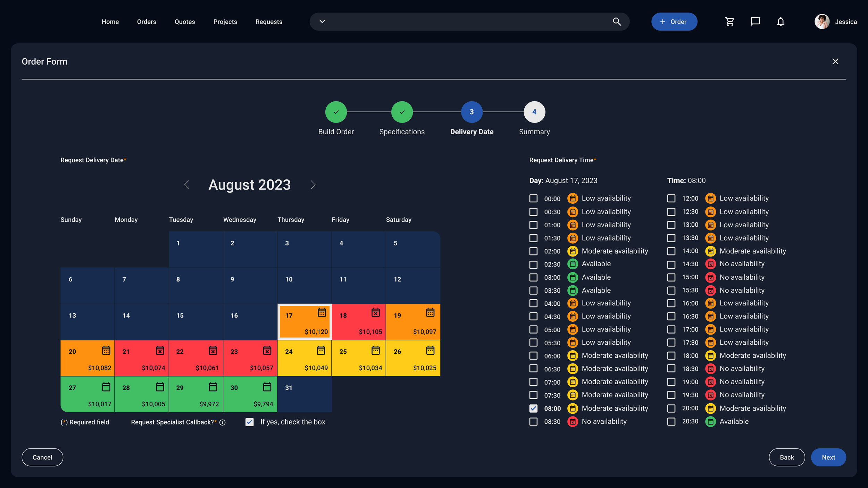The image size is (868, 488).
Task: Select green August 27 date cell
Action: [x=87, y=394]
